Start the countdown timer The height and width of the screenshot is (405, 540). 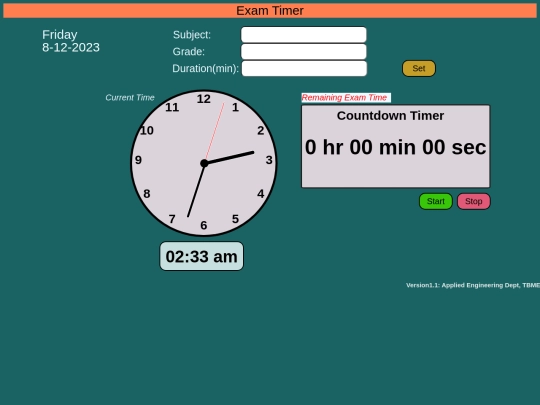pos(436,201)
